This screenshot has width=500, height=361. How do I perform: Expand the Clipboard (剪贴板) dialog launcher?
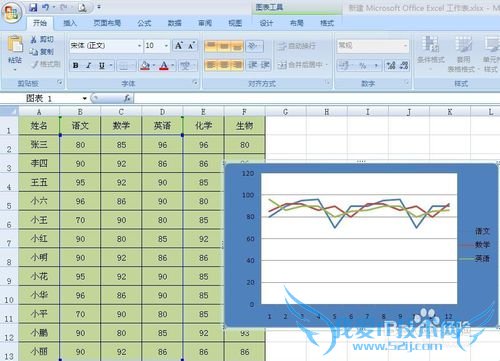pos(60,82)
